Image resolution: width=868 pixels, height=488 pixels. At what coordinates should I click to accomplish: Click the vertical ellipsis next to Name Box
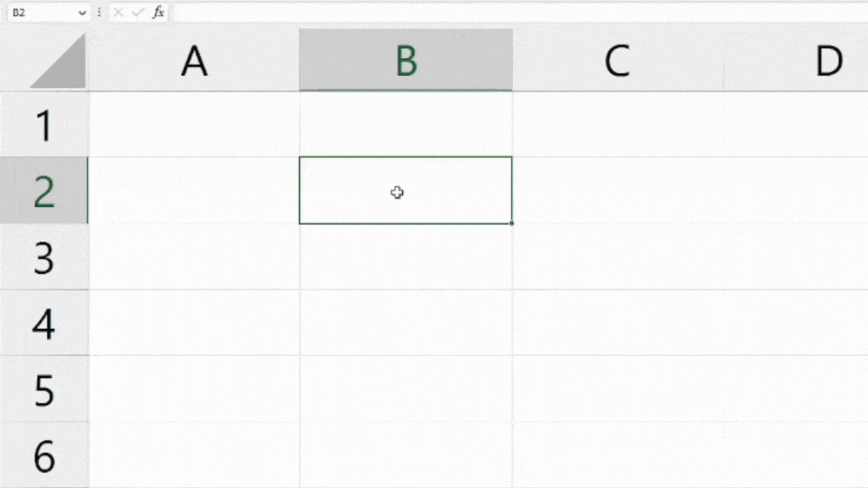(x=99, y=12)
